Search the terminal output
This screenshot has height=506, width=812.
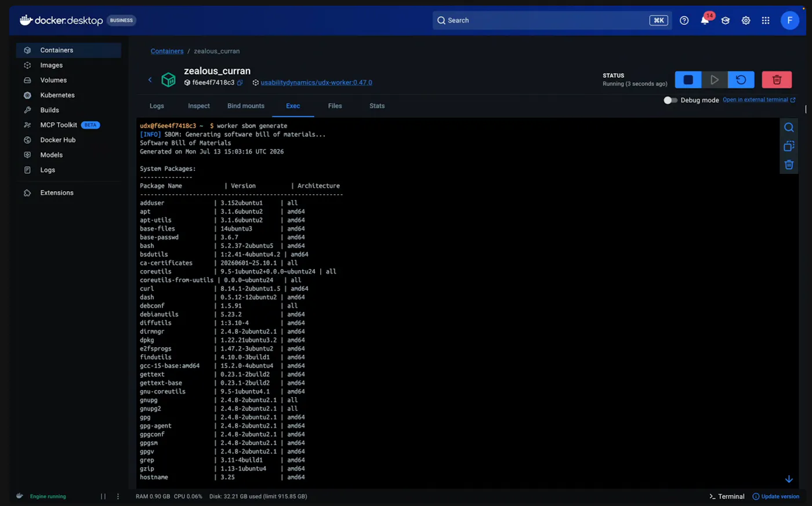789,128
